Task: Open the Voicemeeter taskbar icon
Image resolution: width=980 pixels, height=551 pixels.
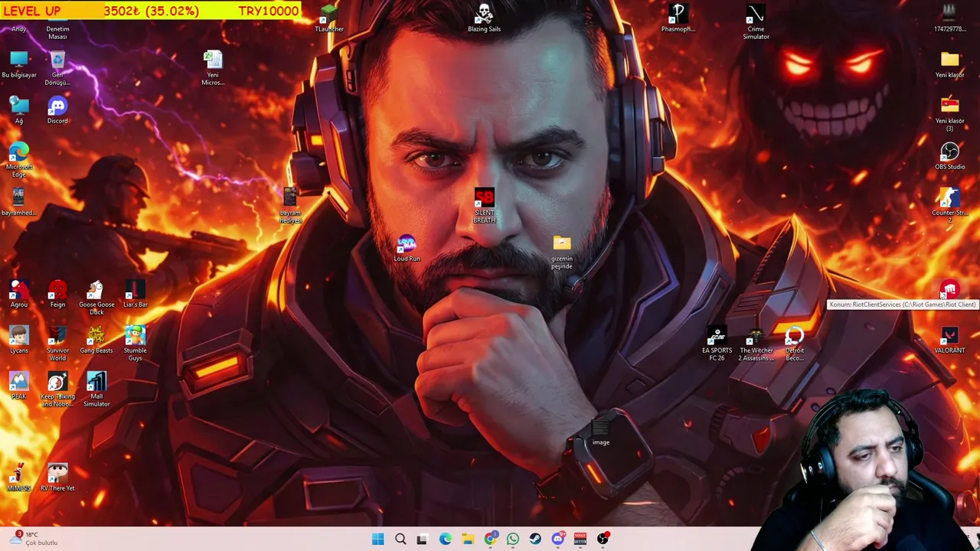Action: pyautogui.click(x=580, y=539)
